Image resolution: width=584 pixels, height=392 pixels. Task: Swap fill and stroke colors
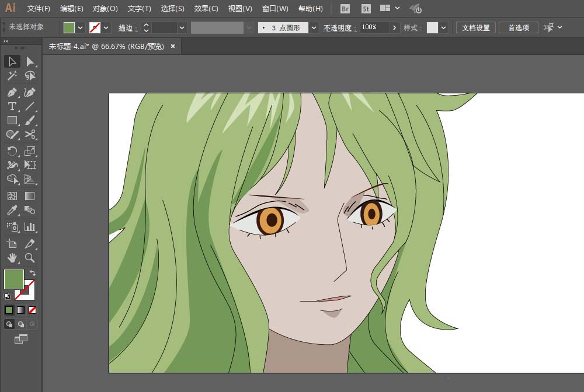[x=33, y=273]
